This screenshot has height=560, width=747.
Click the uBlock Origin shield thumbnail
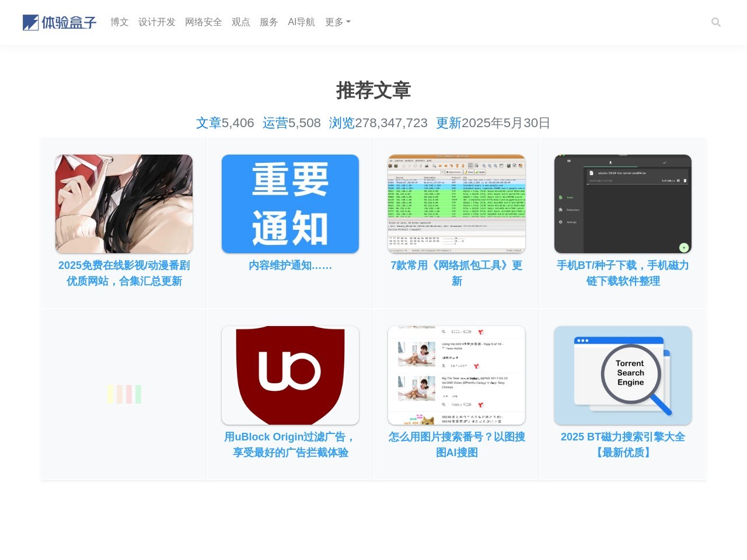(290, 374)
